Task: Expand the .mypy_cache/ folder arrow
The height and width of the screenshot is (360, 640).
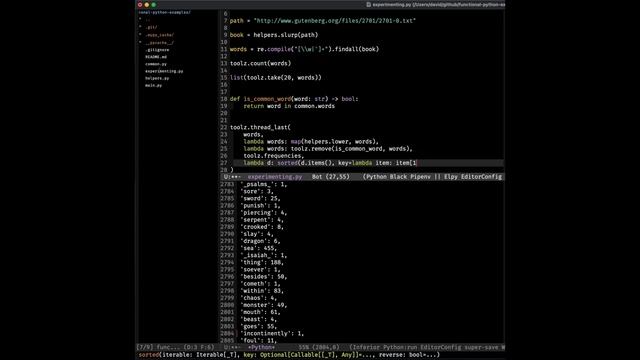Action: point(140,35)
